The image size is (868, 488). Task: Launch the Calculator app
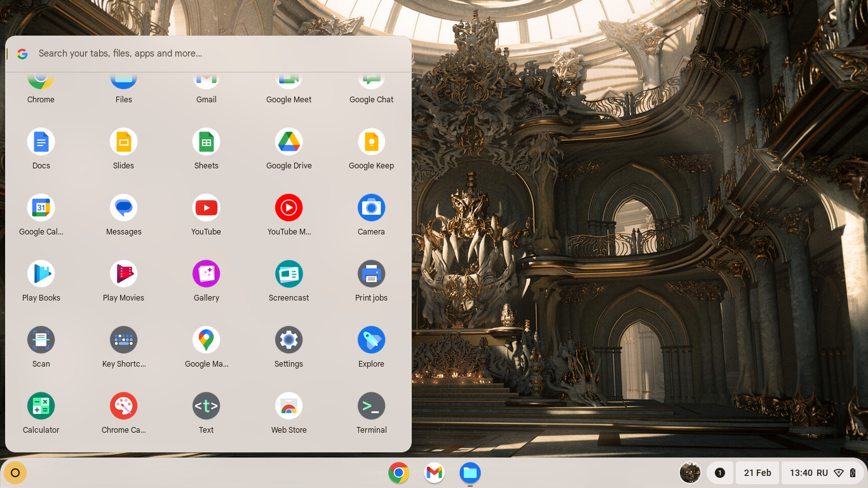(x=41, y=406)
